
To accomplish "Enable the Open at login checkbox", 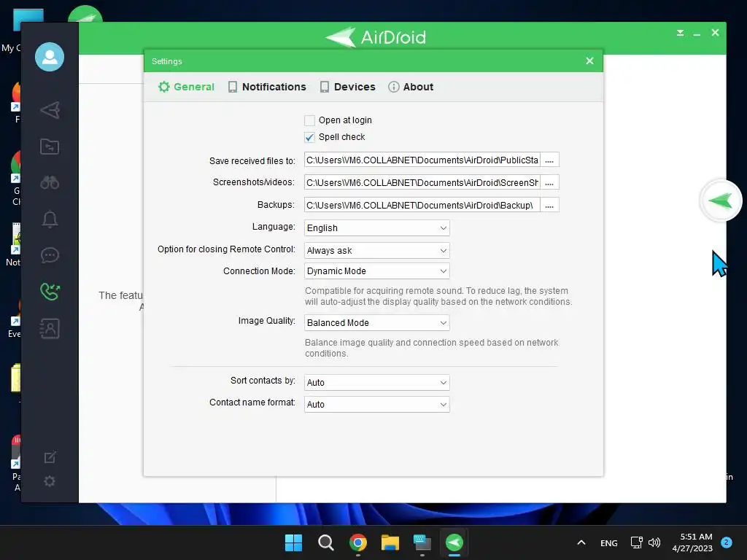I will [x=309, y=120].
